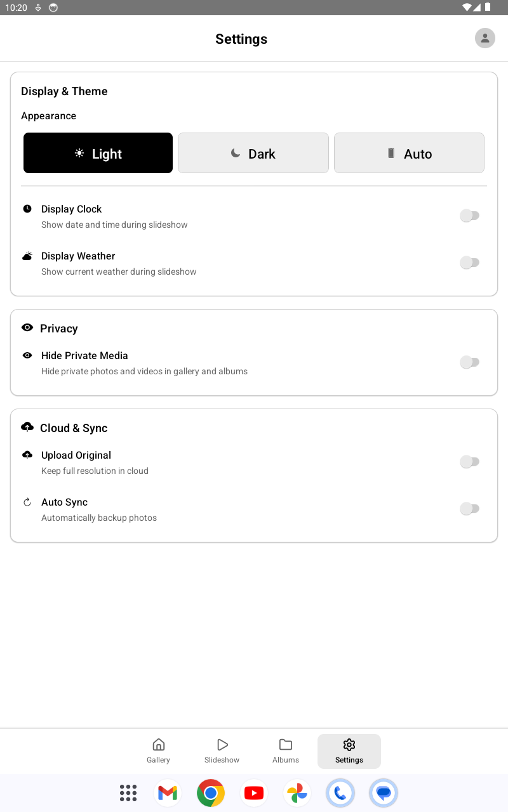Enable the Auto Sync switch
Screen dimensions: 508x812
[x=470, y=508]
